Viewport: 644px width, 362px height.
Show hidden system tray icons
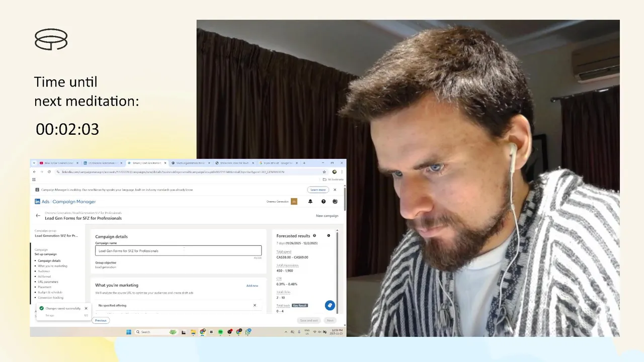point(286,332)
